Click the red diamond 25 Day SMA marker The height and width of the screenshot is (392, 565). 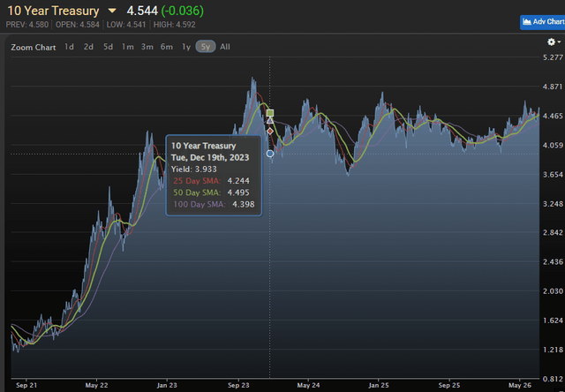[x=270, y=132]
